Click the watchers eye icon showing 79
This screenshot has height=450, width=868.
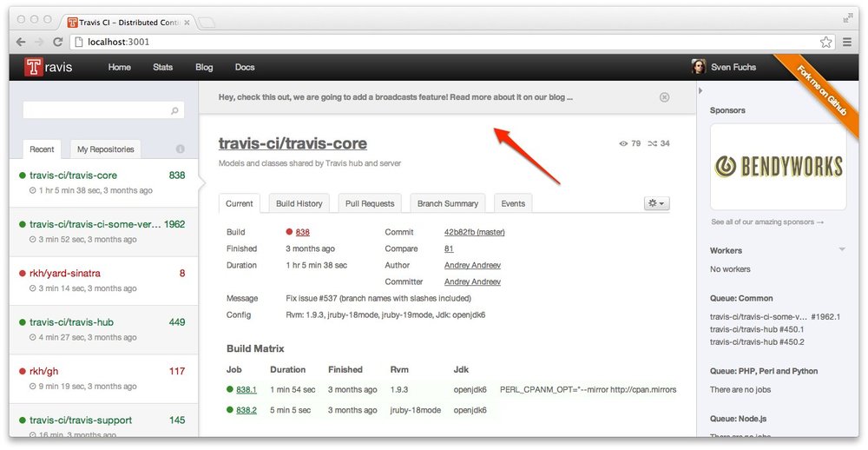pyautogui.click(x=623, y=143)
